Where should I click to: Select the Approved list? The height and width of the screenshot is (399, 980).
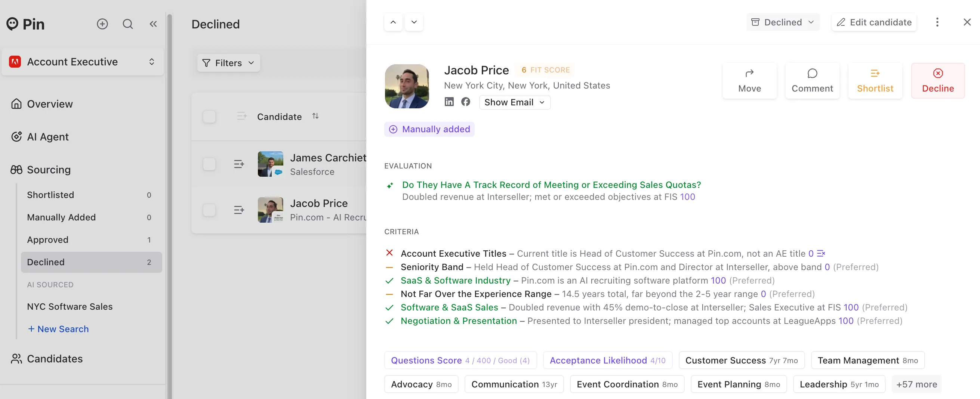(x=91, y=239)
